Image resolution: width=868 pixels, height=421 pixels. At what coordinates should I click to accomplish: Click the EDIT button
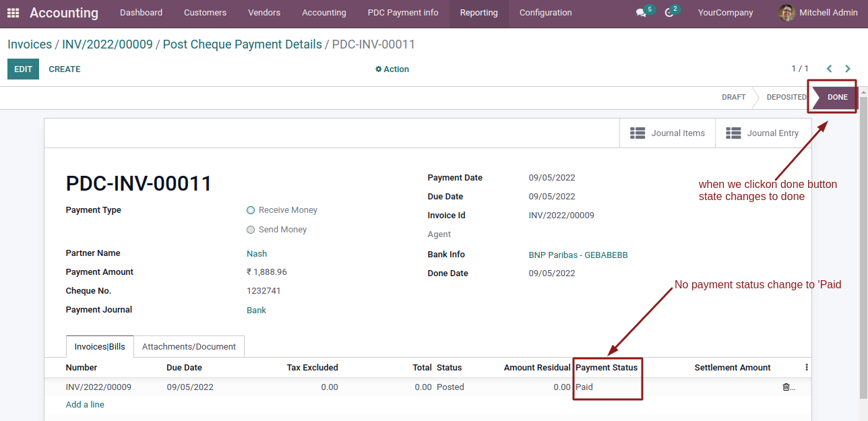pyautogui.click(x=23, y=69)
